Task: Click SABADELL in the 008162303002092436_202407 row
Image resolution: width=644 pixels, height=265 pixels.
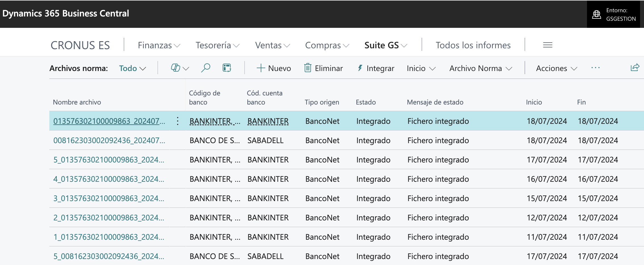Action: point(265,140)
